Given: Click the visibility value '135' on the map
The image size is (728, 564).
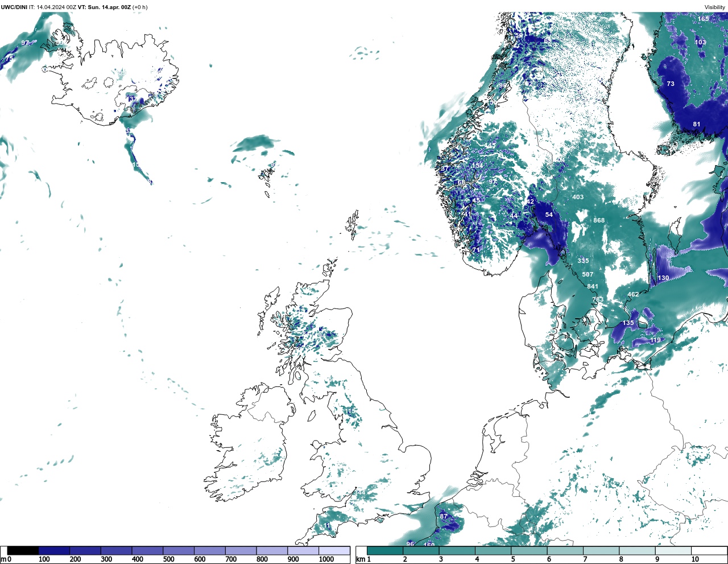Looking at the screenshot, I should tap(628, 323).
